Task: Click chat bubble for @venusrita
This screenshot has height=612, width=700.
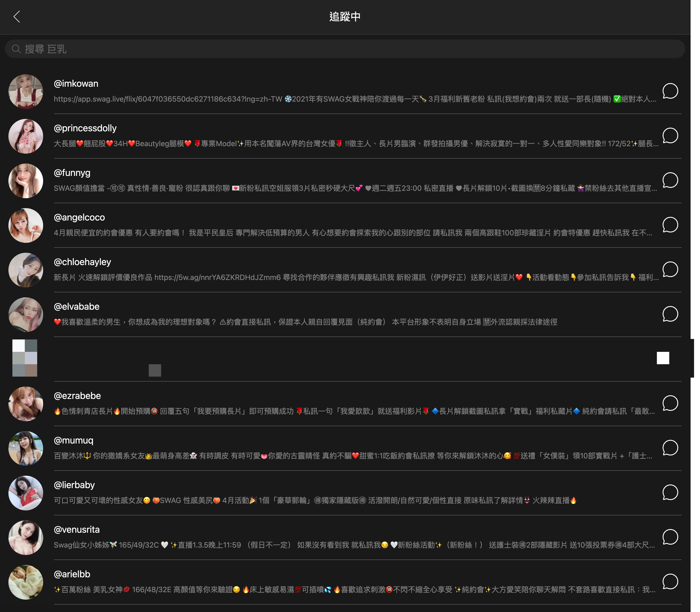Action: coord(670,537)
